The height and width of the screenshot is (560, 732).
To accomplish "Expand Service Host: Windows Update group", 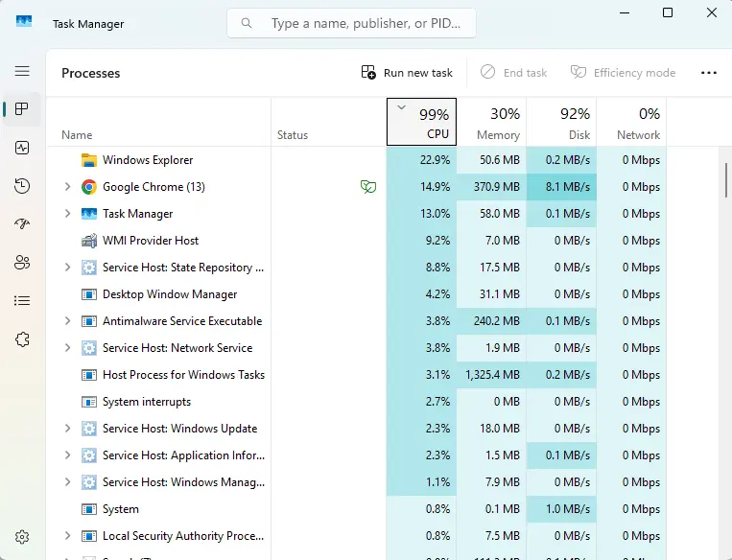I will (x=68, y=429).
